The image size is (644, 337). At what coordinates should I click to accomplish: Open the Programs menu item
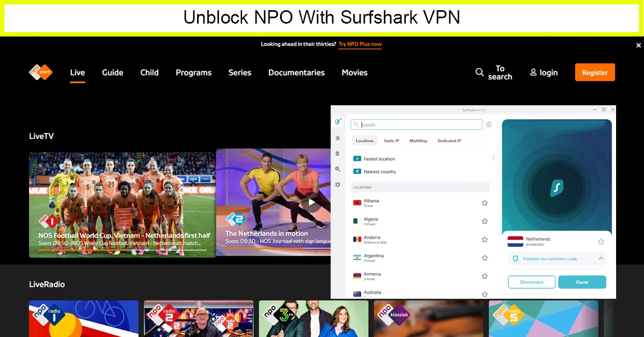click(x=194, y=72)
